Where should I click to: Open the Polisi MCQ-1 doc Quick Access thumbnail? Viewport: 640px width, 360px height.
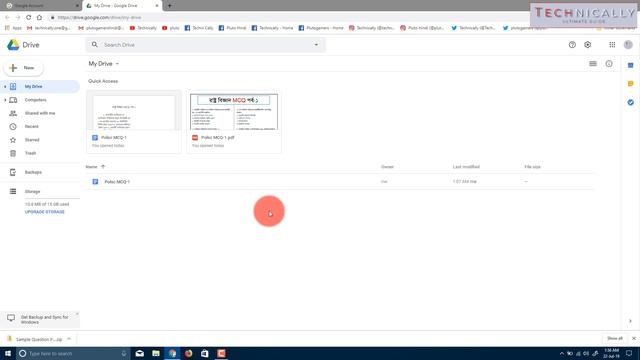[x=134, y=122]
